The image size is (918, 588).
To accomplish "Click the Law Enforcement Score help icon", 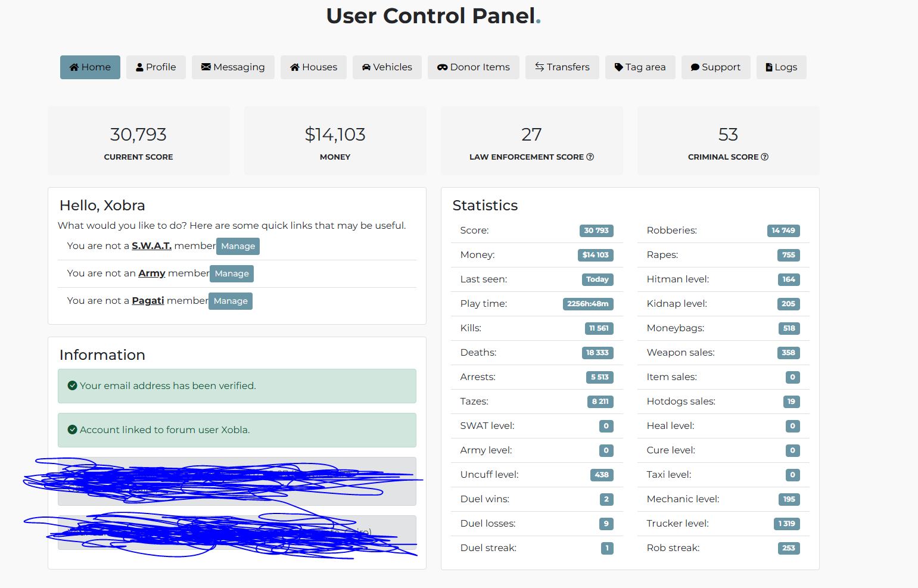I will [590, 157].
